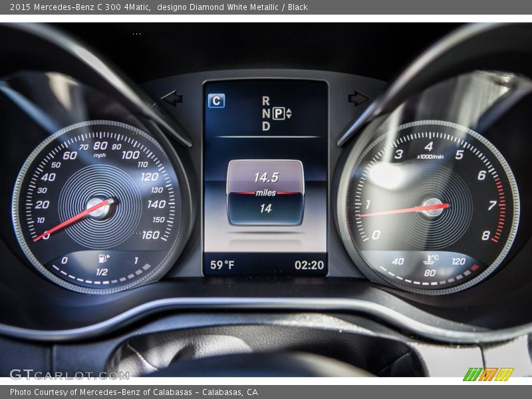Click the 14.5 trip distance value
Image resolution: width=532 pixels, height=399 pixels.
267,177
